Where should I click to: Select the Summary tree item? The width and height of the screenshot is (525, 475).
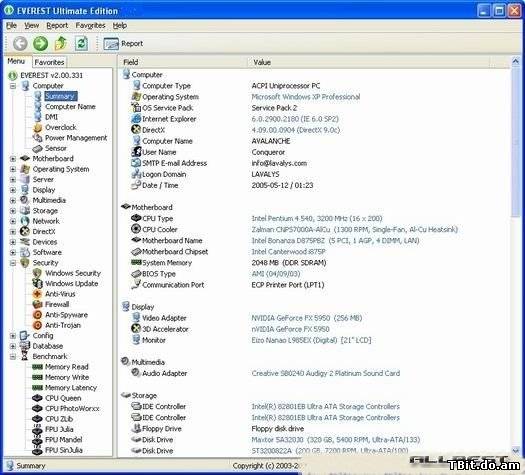coord(61,96)
